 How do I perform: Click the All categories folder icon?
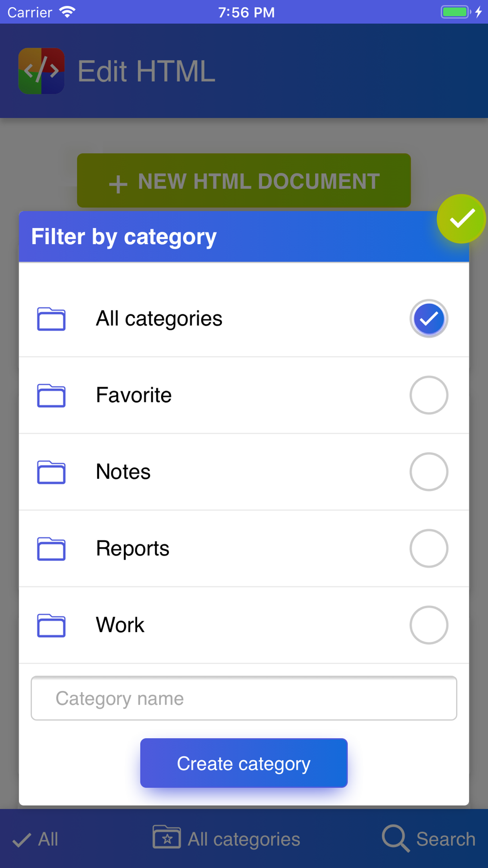click(x=51, y=319)
